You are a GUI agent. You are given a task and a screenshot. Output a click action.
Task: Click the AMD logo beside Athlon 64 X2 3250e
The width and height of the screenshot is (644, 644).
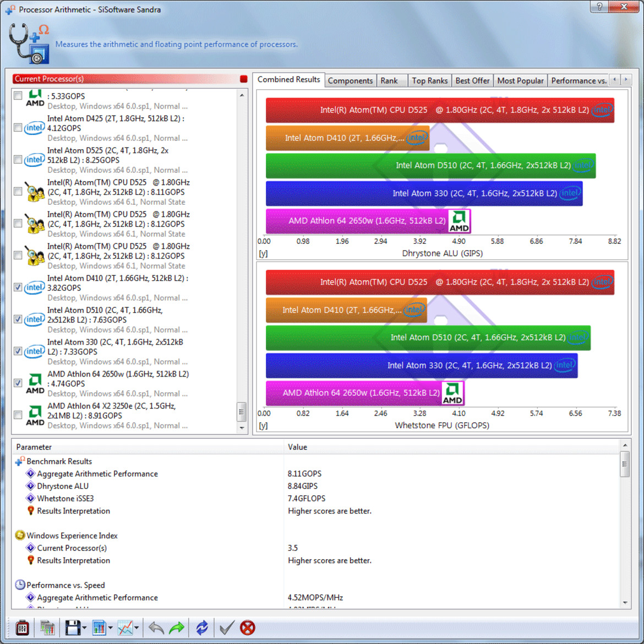(x=35, y=416)
